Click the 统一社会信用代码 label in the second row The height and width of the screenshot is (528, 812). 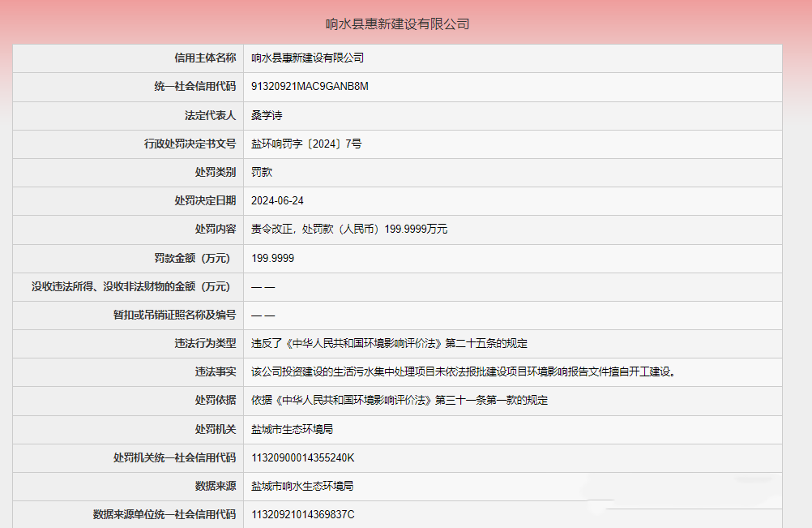tap(194, 87)
